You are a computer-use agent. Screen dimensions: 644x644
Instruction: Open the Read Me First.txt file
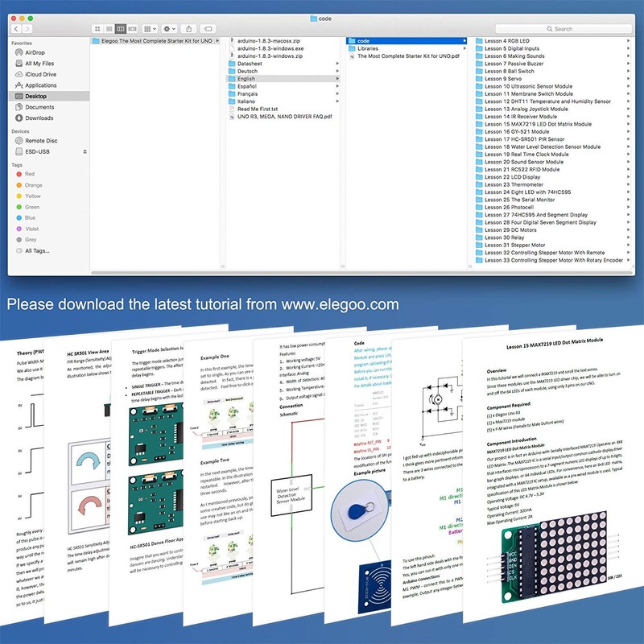[258, 109]
